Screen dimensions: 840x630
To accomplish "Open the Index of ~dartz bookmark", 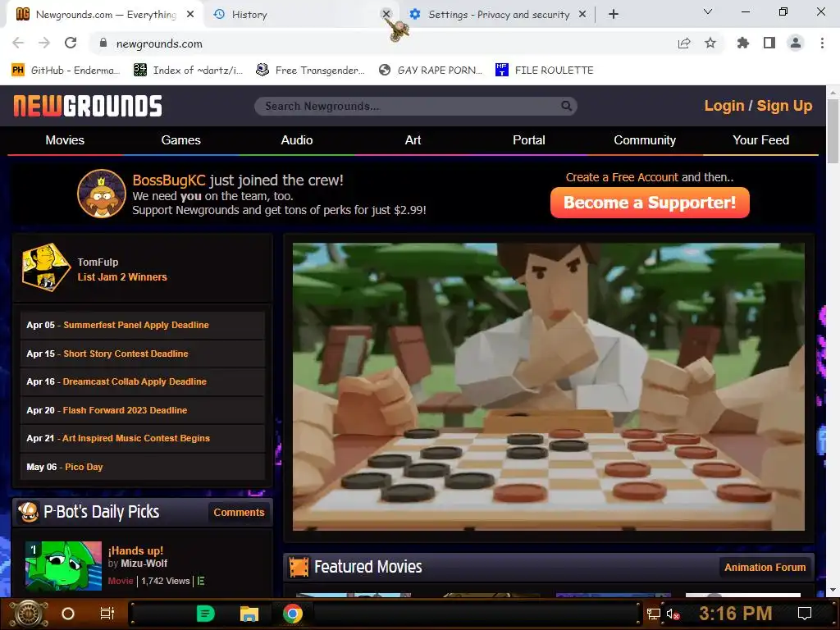I will coord(189,71).
